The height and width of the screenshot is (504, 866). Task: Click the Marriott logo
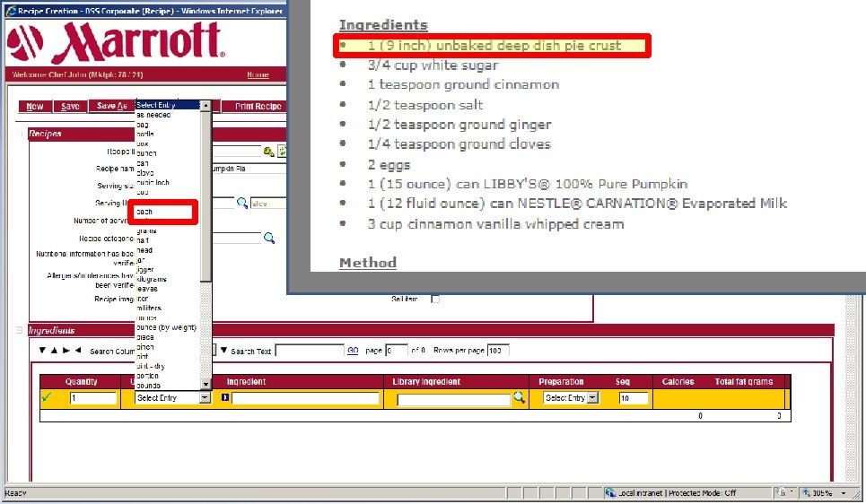[x=116, y=42]
